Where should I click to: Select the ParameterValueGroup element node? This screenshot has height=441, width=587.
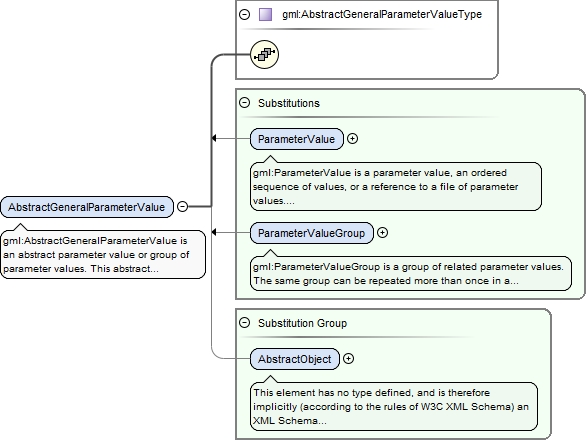(x=311, y=233)
